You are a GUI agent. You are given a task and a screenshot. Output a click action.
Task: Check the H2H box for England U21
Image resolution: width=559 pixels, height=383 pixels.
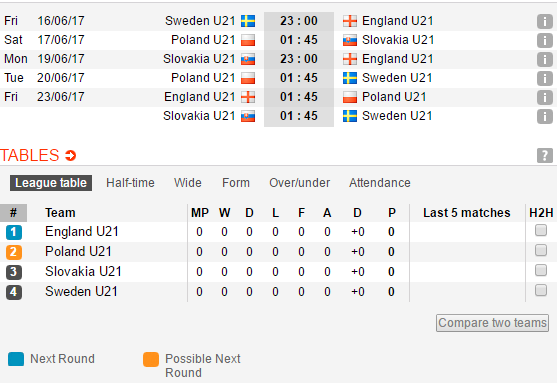point(541,230)
